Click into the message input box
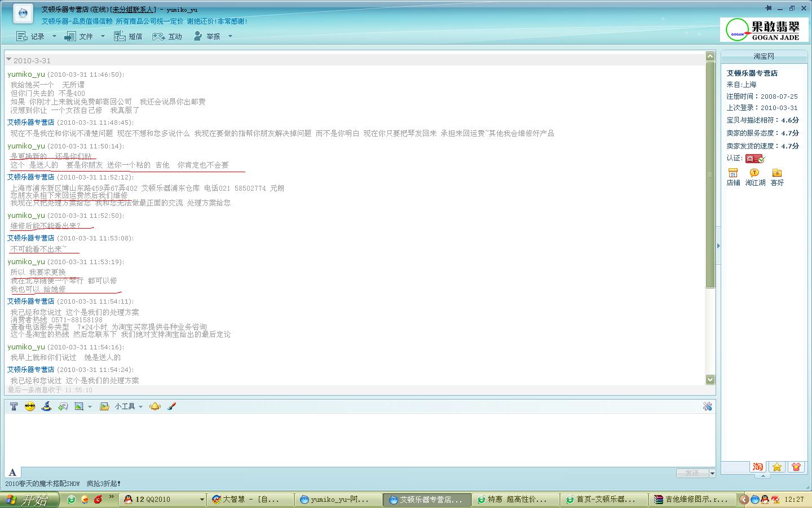 point(360,440)
